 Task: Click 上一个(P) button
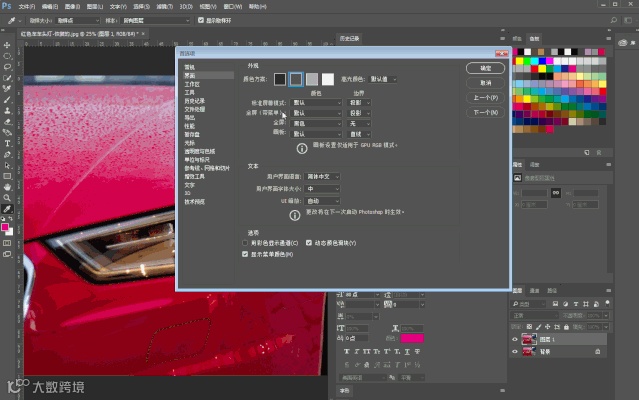click(485, 98)
